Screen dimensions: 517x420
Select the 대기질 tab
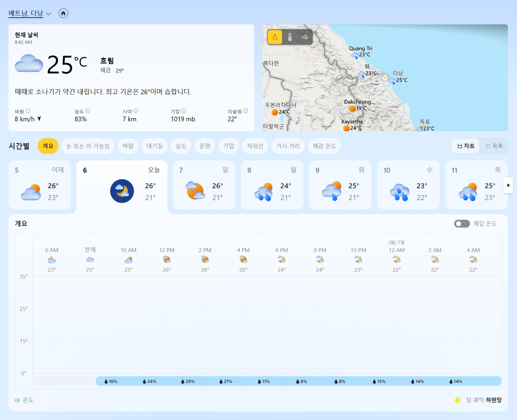155,146
